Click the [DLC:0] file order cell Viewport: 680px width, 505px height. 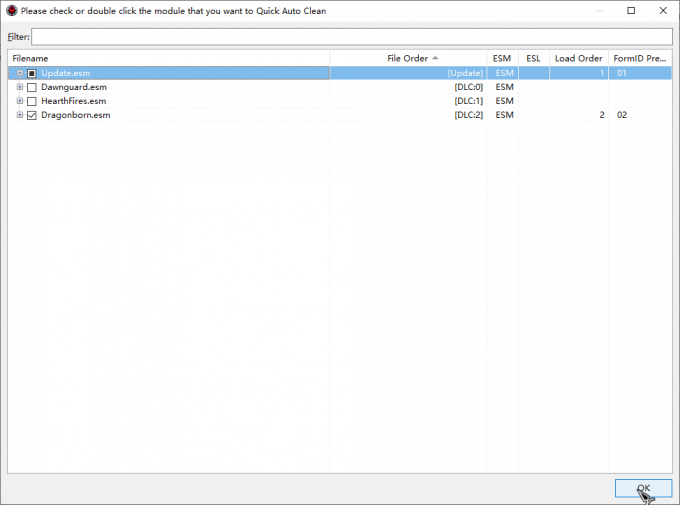468,87
